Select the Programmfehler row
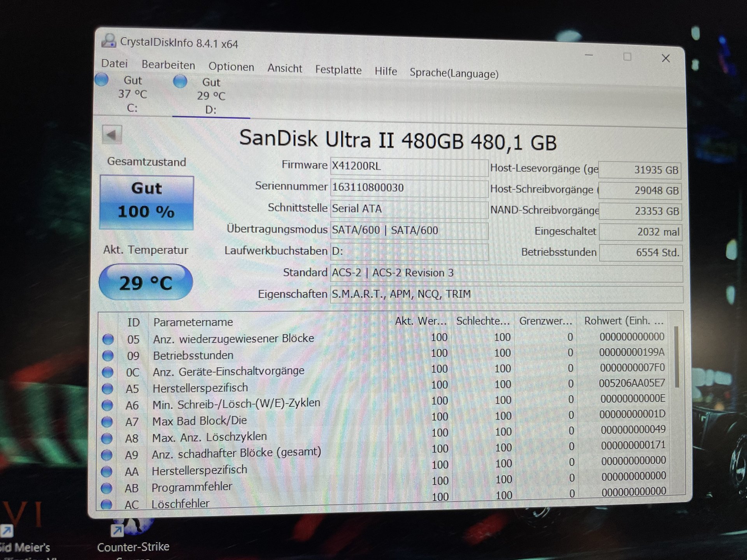Viewport: 747px width, 560px height. point(383,484)
